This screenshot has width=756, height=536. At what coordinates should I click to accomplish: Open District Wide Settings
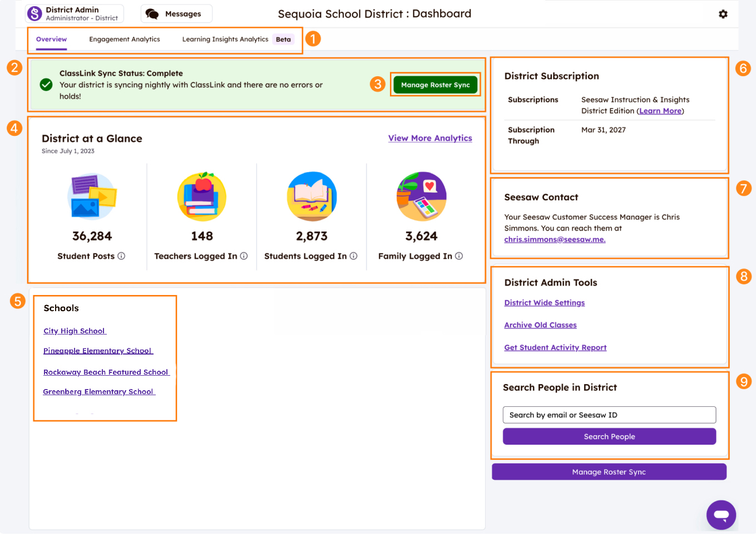tap(544, 302)
